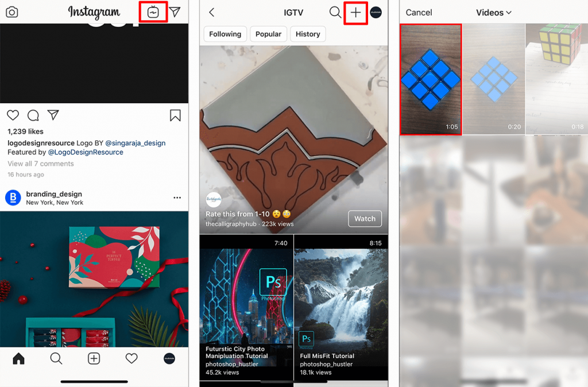Open branding_design profile avatar

[13, 198]
